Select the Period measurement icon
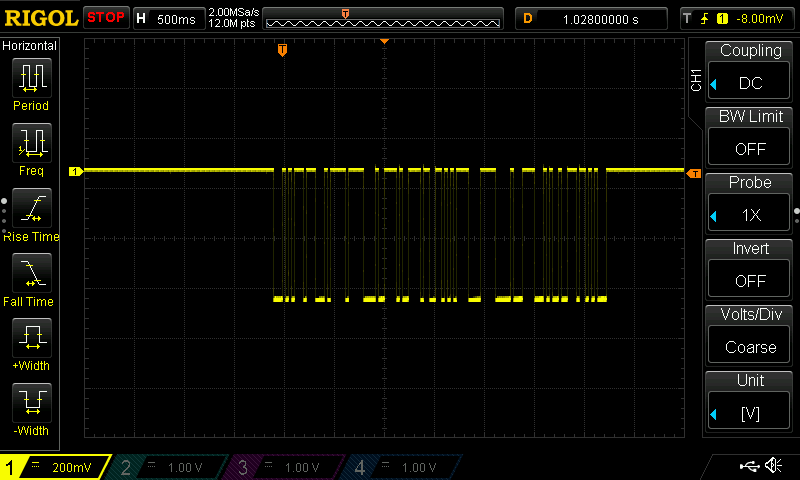 click(x=30, y=83)
